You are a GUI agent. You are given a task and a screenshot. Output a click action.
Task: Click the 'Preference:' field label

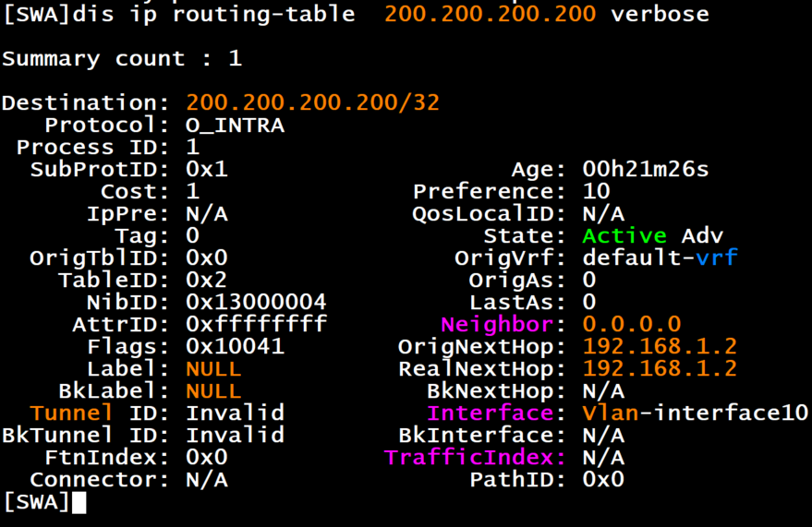(490, 191)
